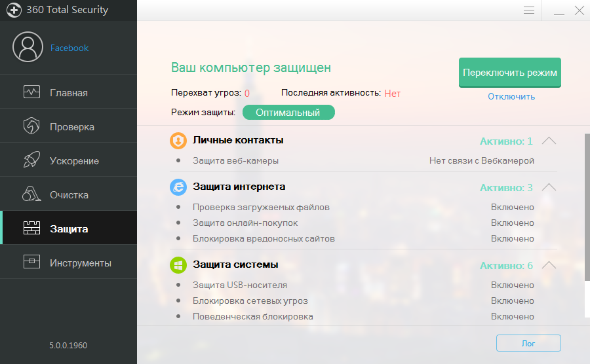590x364 pixels.
Task: Open the Главная tab
Action: click(68, 92)
